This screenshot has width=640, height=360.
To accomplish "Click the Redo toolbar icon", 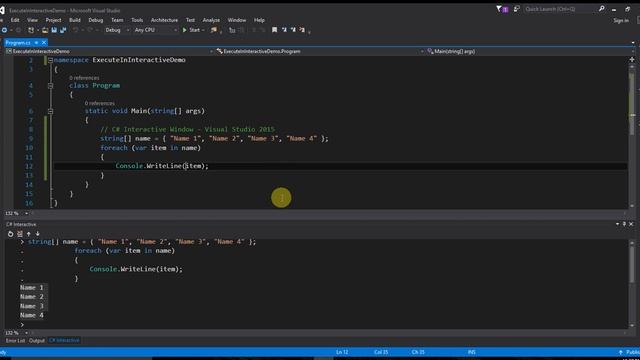I will [x=90, y=30].
